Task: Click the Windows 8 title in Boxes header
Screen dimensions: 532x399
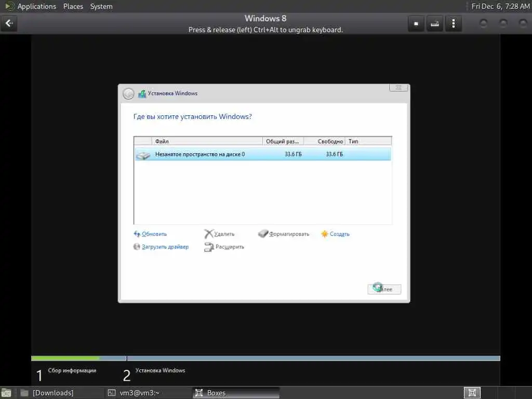Action: (x=265, y=18)
